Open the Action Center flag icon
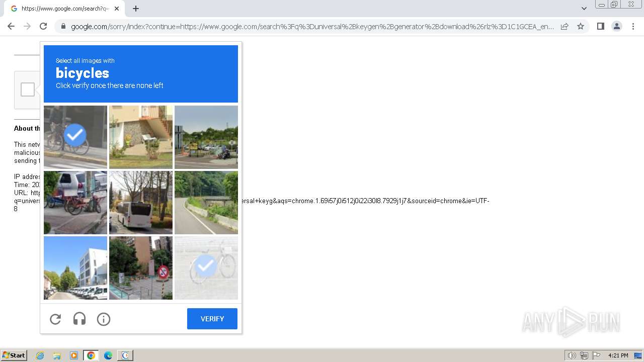This screenshot has width=644, height=362. [x=596, y=355]
